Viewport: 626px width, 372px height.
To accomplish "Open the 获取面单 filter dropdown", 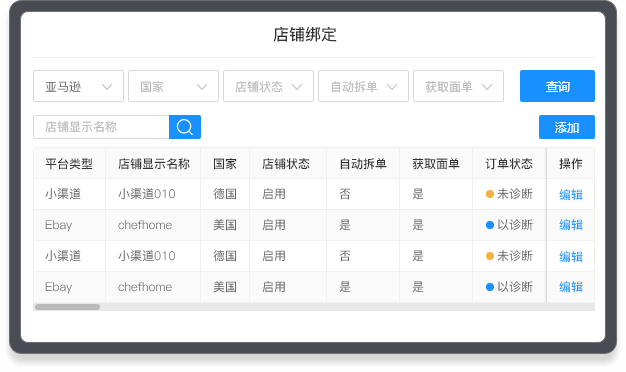I will coord(458,86).
